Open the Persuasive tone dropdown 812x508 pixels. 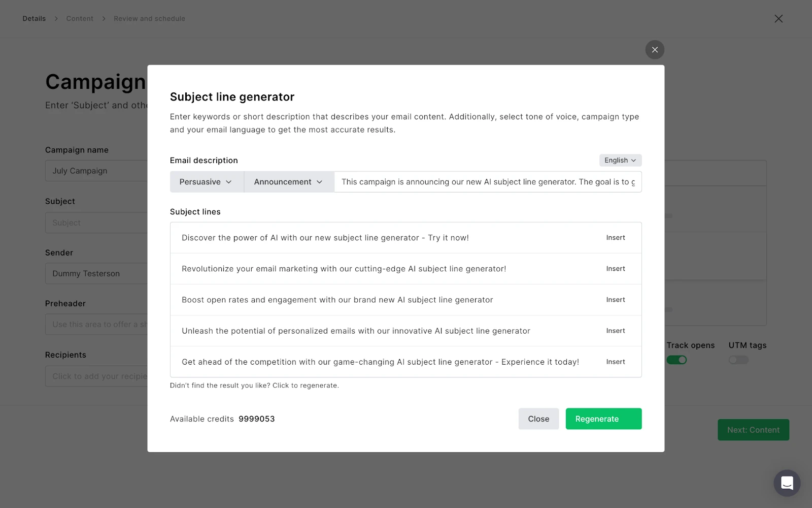pos(207,182)
